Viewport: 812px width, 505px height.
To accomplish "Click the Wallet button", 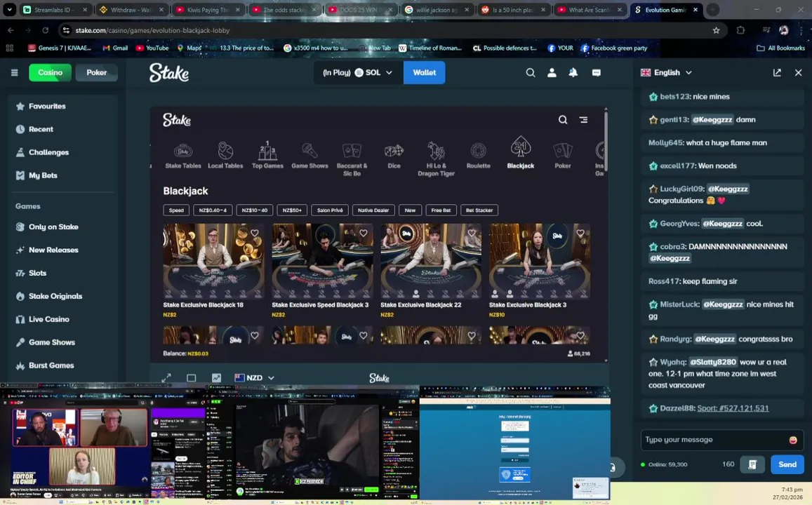I will click(424, 72).
